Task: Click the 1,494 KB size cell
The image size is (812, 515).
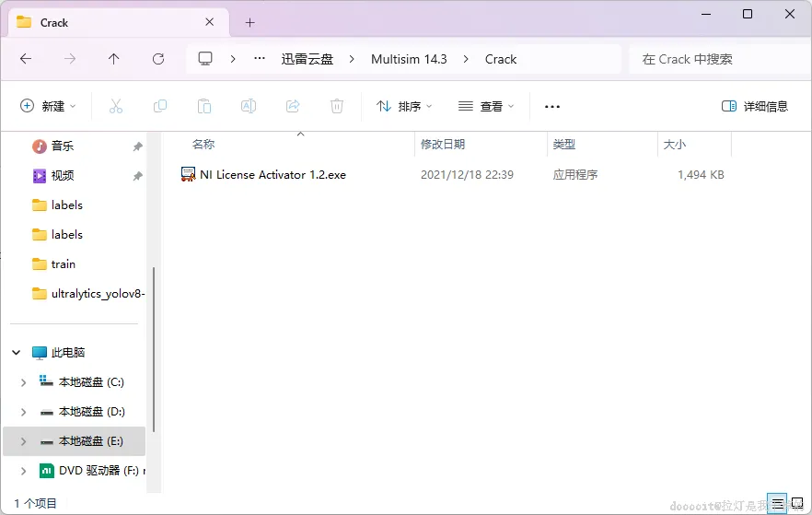Action: (x=701, y=175)
